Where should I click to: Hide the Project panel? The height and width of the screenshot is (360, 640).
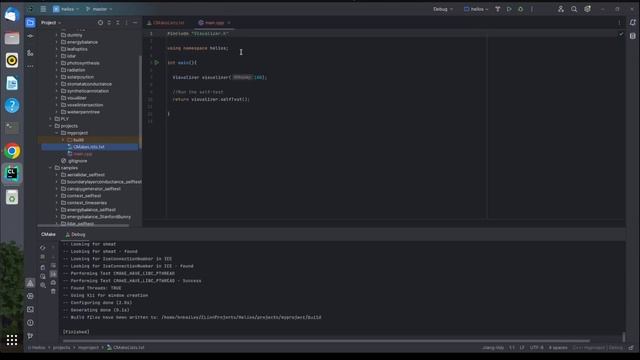135,23
